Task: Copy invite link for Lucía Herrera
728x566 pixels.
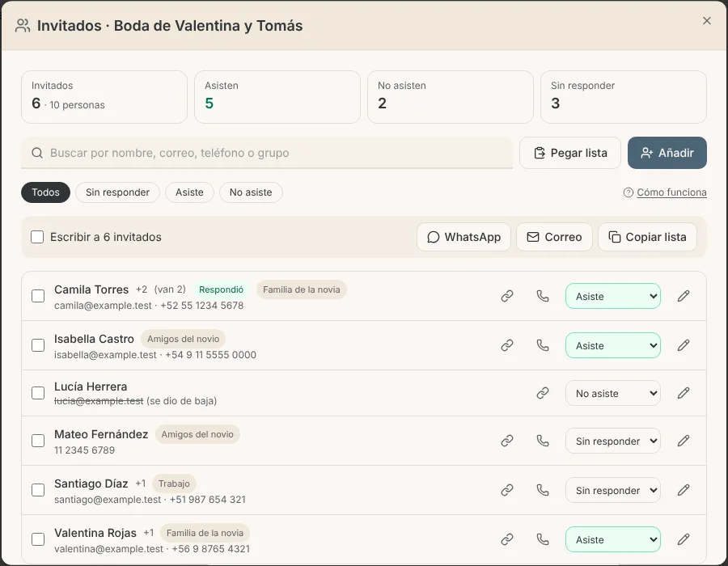Action: click(543, 393)
